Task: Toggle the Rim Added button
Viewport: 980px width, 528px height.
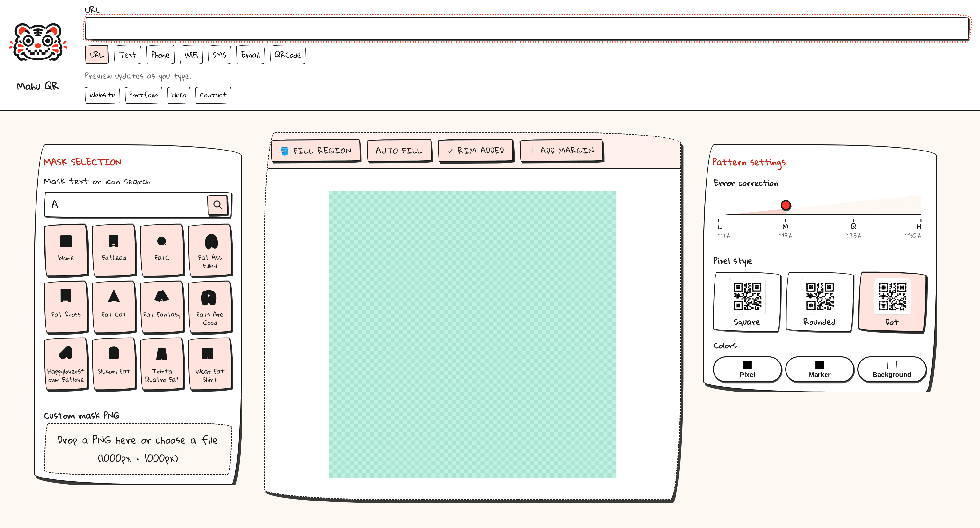Action: click(476, 151)
